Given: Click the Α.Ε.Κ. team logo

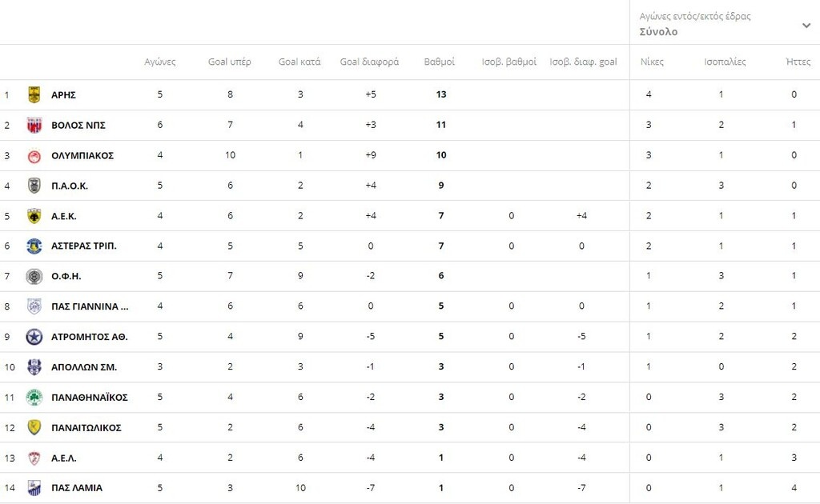Looking at the screenshot, I should coord(34,216).
